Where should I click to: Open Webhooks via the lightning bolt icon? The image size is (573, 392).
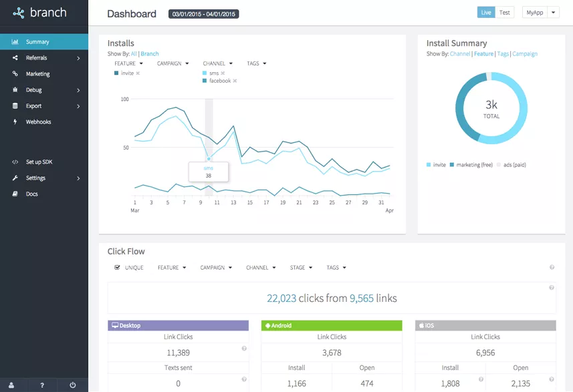pyautogui.click(x=15, y=122)
